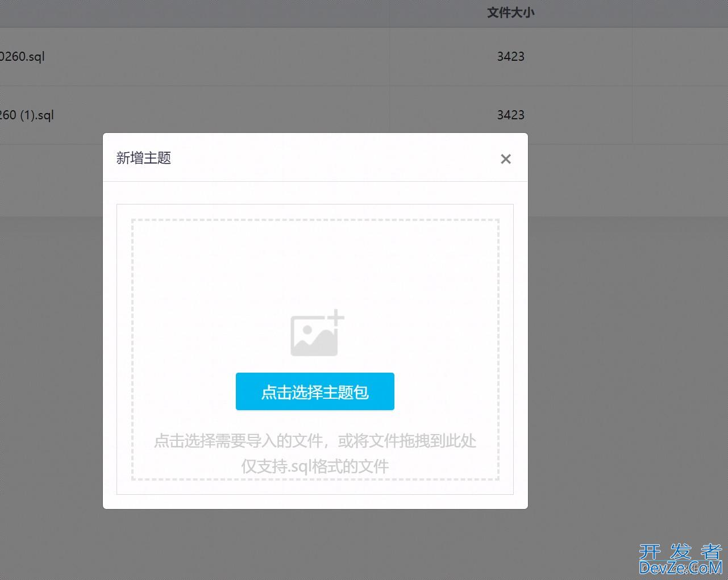728x580 pixels.
Task: Click the size 3423 of 260 (1).sql row
Action: point(511,115)
